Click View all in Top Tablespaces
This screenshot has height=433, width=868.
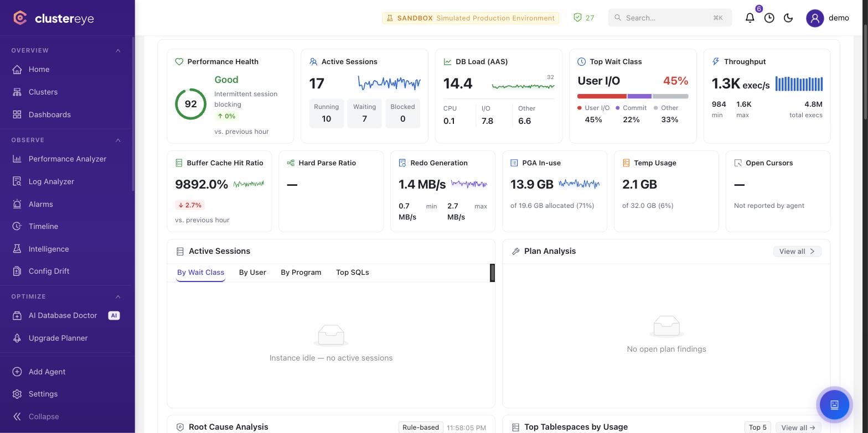click(x=798, y=427)
